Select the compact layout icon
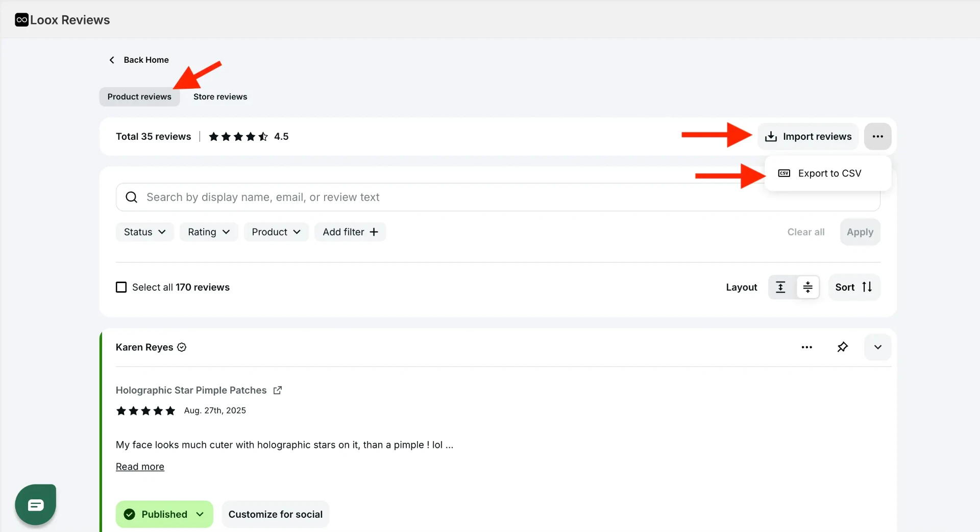980x532 pixels. [807, 287]
